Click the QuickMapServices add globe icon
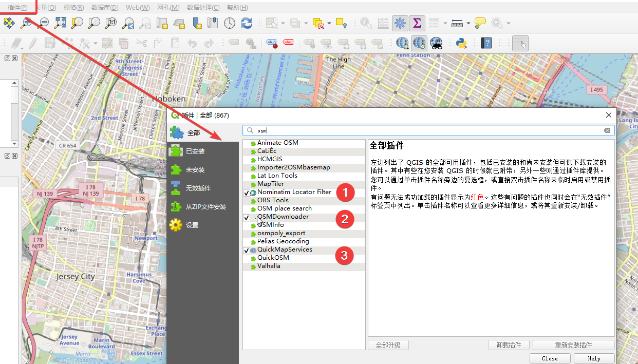 (402, 43)
